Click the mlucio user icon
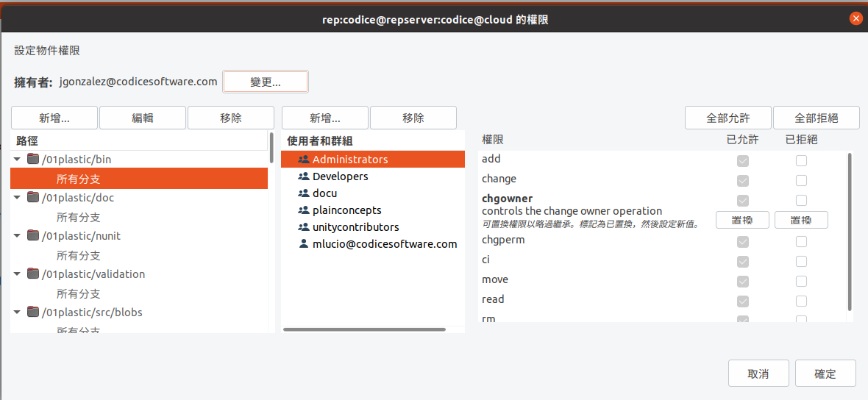868x400 pixels. pyautogui.click(x=303, y=243)
